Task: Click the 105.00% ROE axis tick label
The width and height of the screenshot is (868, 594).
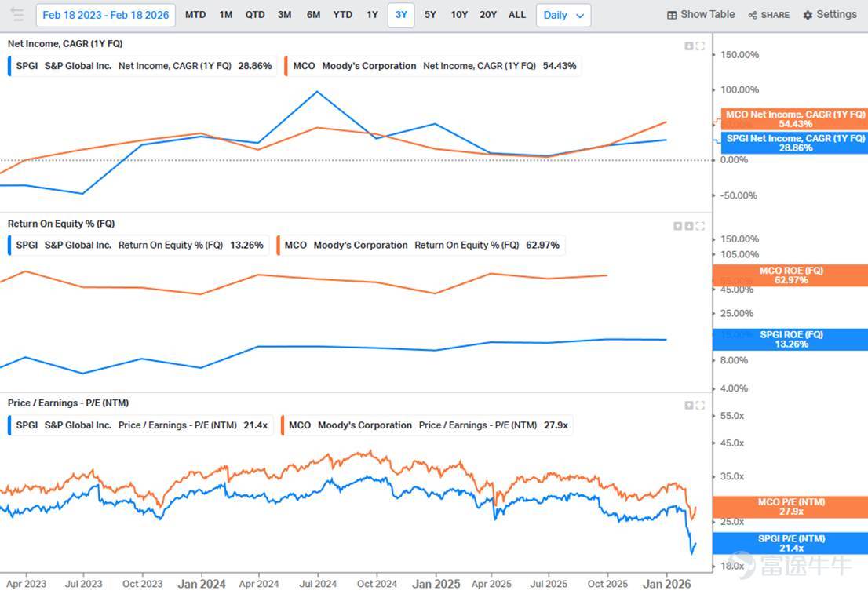Action: 739,255
